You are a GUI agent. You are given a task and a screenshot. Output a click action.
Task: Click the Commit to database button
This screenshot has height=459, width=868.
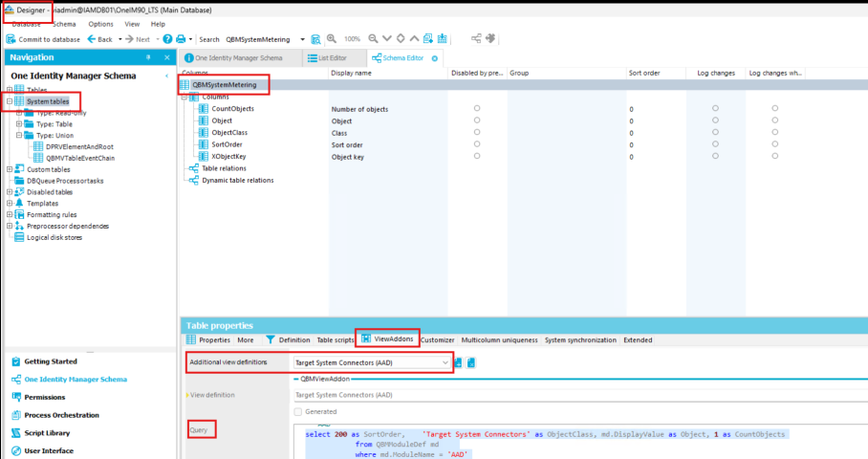pyautogui.click(x=43, y=39)
